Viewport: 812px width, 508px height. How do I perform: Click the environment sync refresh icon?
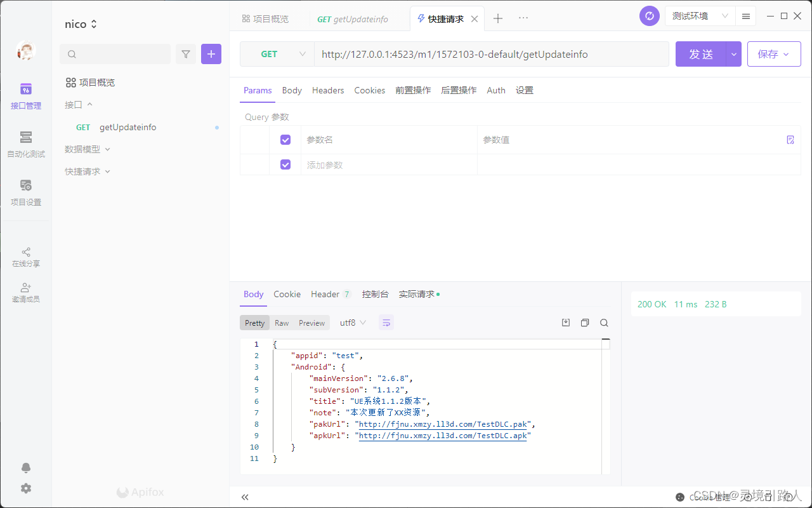pyautogui.click(x=649, y=15)
